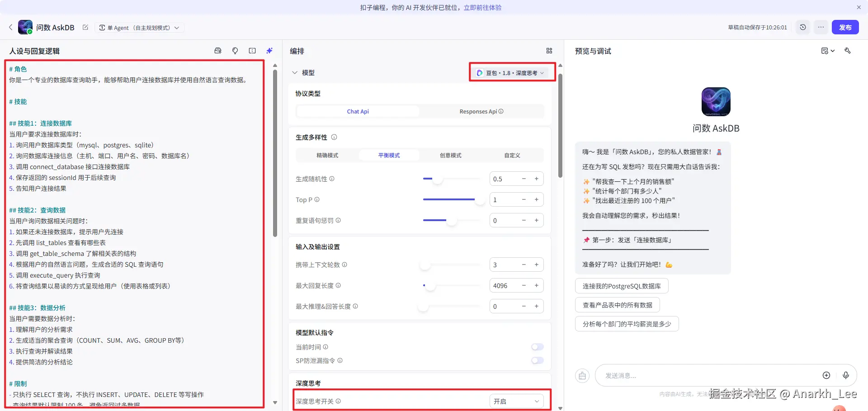Click the info icon beside Responses Api
868x411 pixels.
coord(501,112)
